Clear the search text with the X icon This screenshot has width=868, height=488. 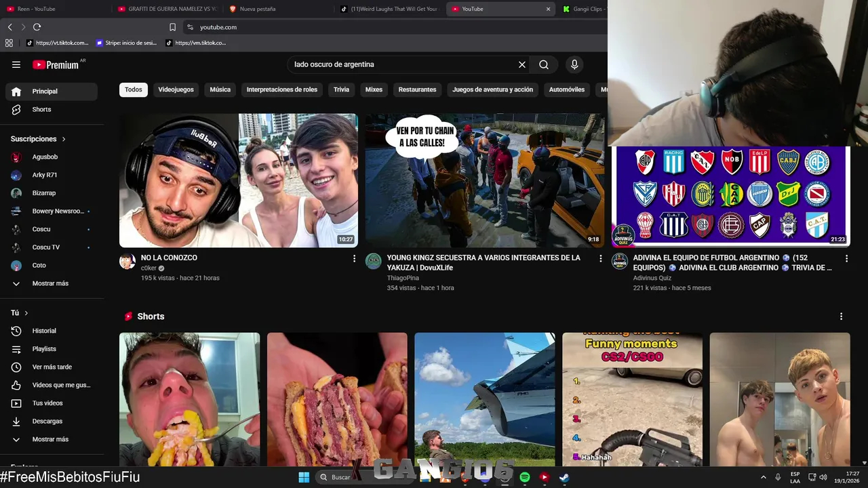coord(522,64)
